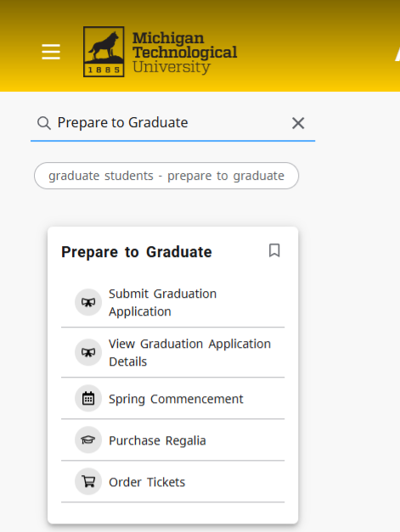Open Submit Graduation Application link
The height and width of the screenshot is (532, 400).
[163, 302]
